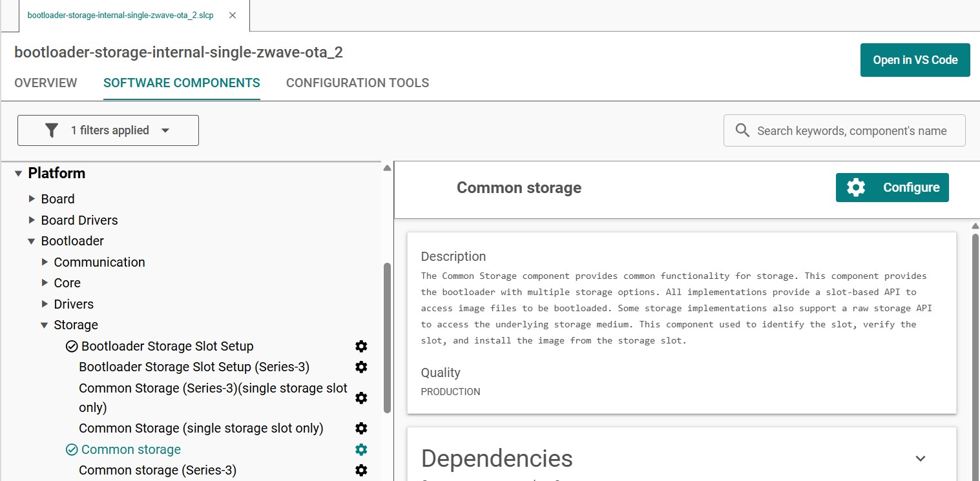Click the teal gear for Common storage
Screen dimensions: 980x481
click(x=361, y=449)
